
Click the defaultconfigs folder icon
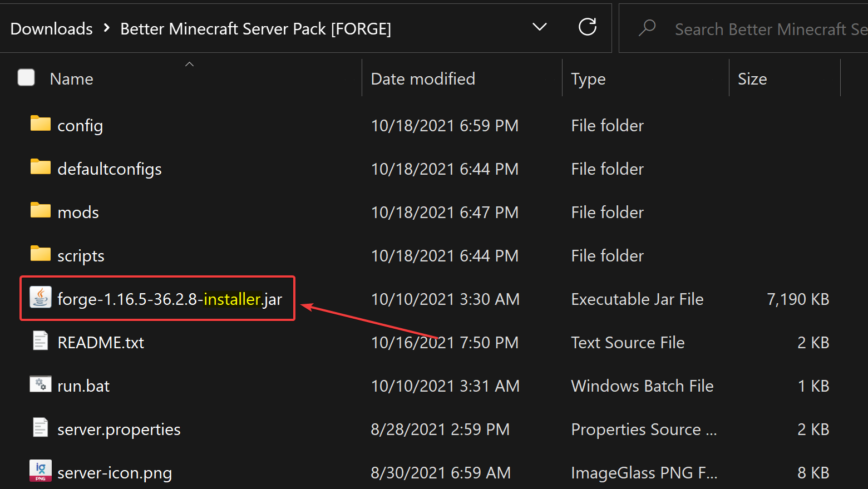click(40, 167)
